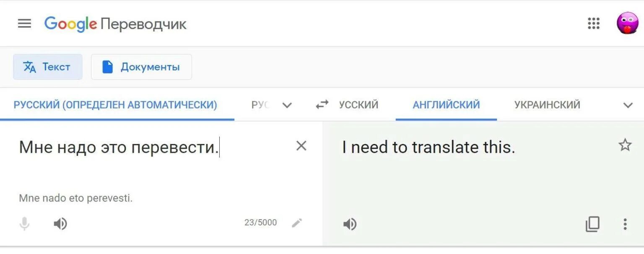Select the АНГЛИЙСКИЙ target language tab
Viewport: 644px width, 254px height.
coord(446,105)
